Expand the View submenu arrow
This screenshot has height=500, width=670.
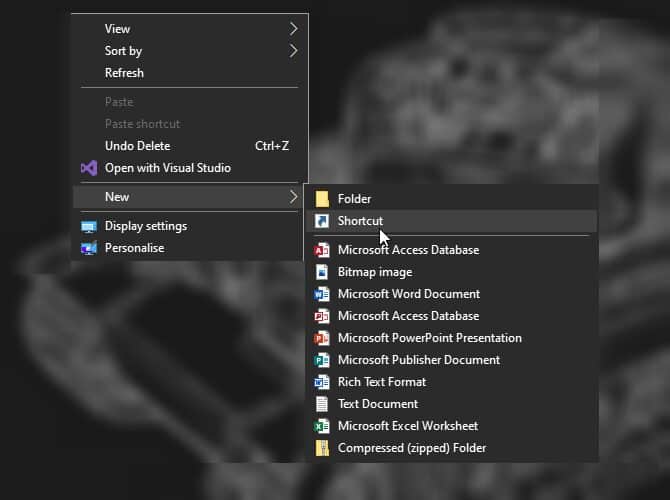pos(294,29)
